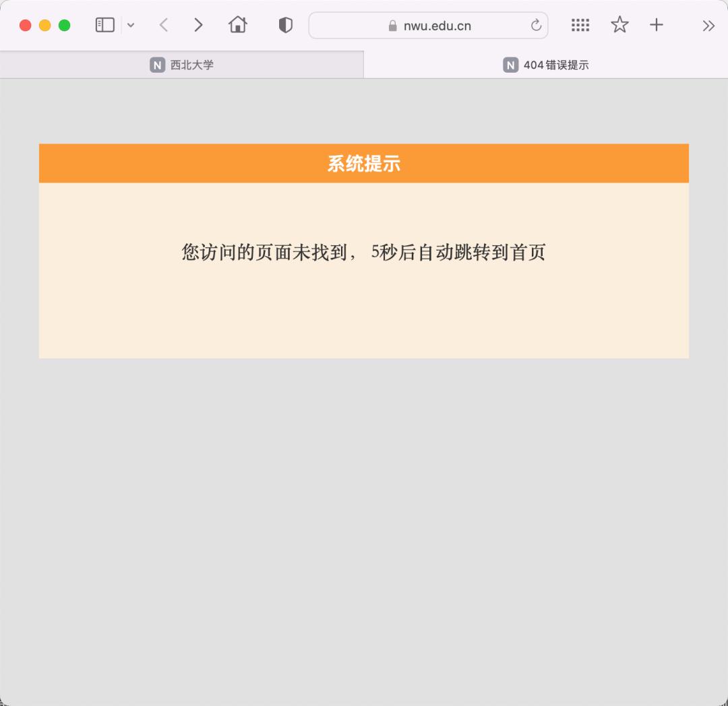Select the 404错误提示 tab

click(x=546, y=65)
